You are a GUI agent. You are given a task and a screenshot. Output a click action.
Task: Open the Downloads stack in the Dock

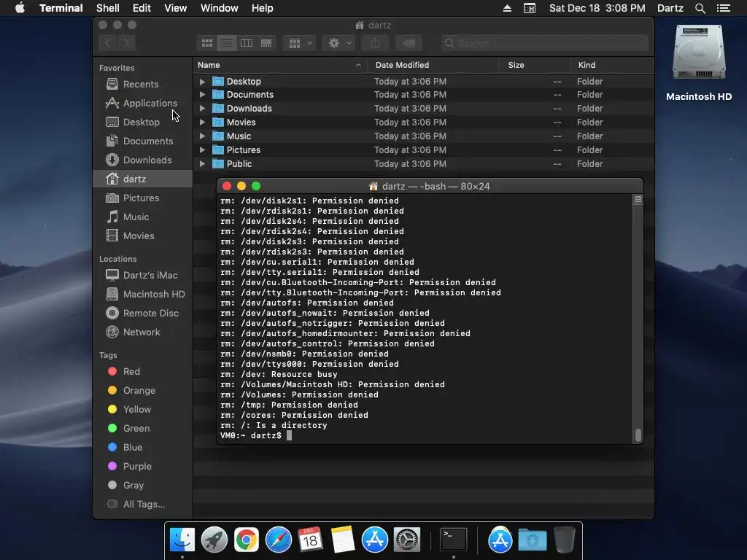tap(532, 540)
